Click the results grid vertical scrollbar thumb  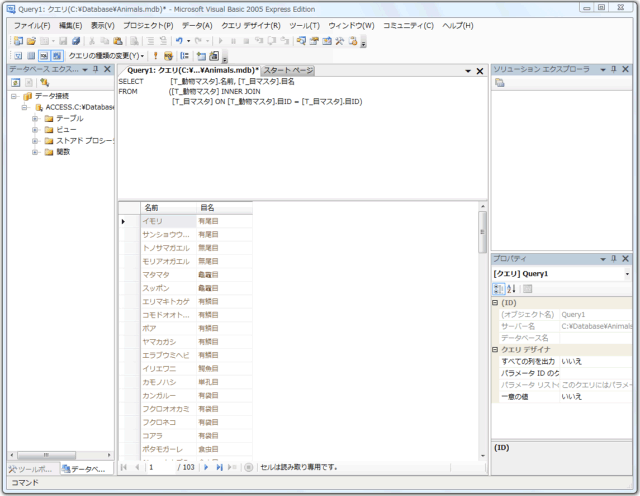point(482,231)
